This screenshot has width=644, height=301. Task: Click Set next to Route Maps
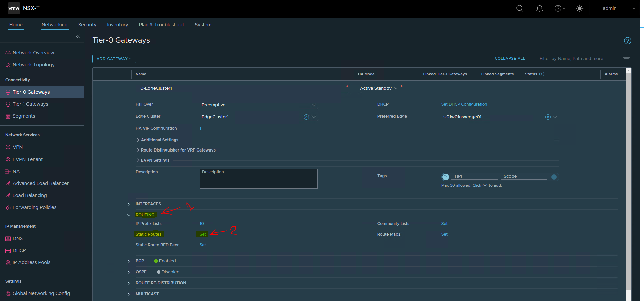click(444, 234)
